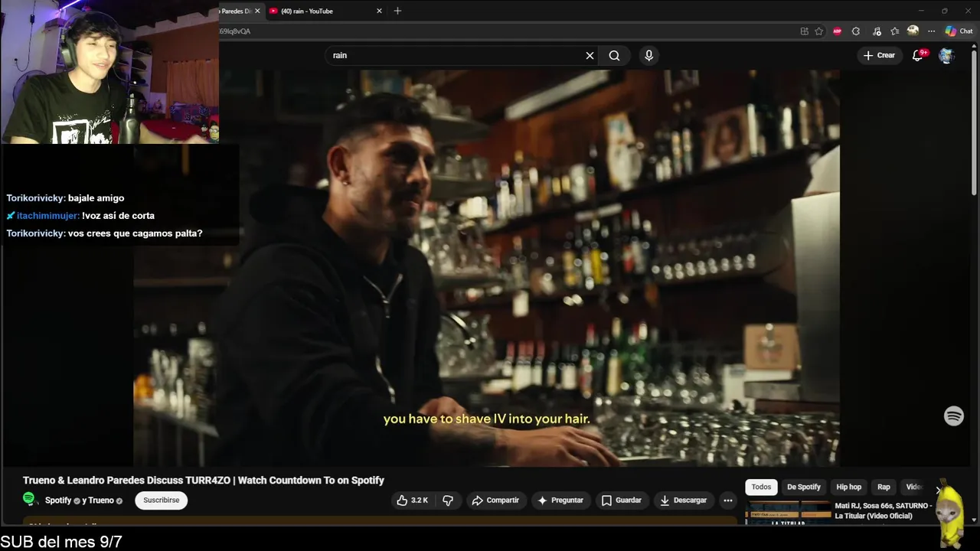Clear the YouTube search box text

coord(590,55)
